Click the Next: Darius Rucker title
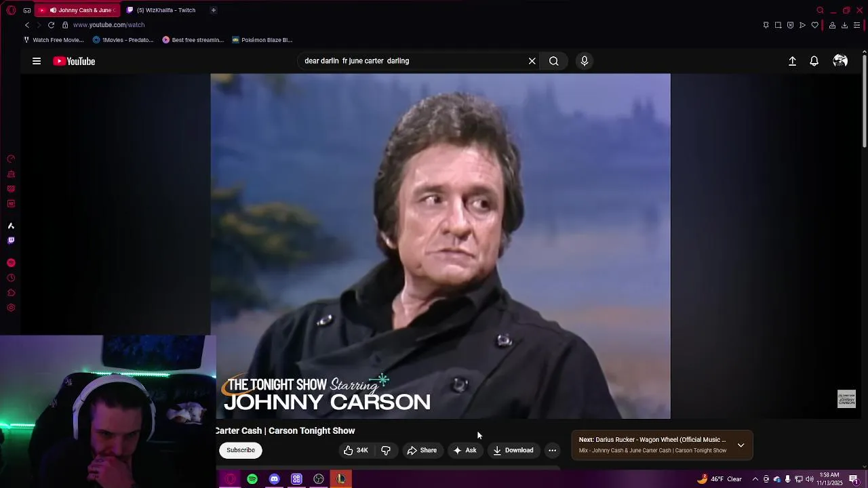 pyautogui.click(x=652, y=440)
